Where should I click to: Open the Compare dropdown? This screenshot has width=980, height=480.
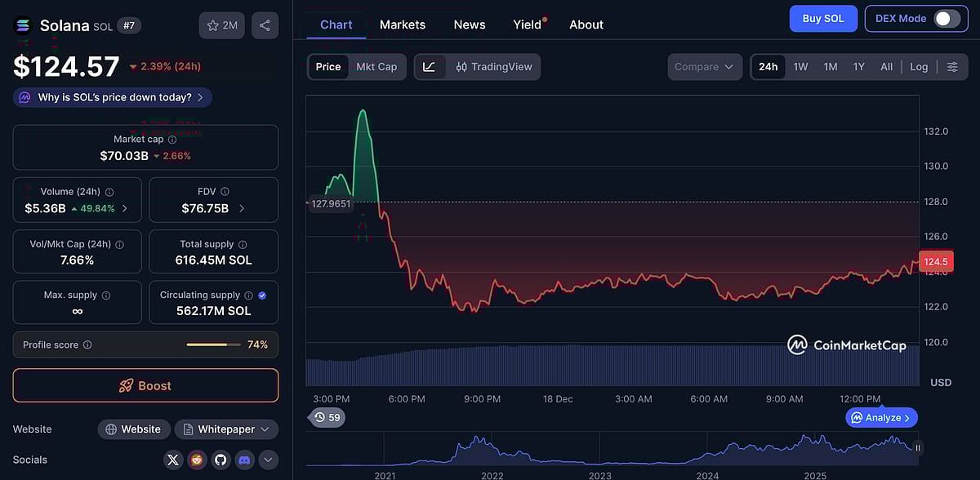pyautogui.click(x=704, y=67)
